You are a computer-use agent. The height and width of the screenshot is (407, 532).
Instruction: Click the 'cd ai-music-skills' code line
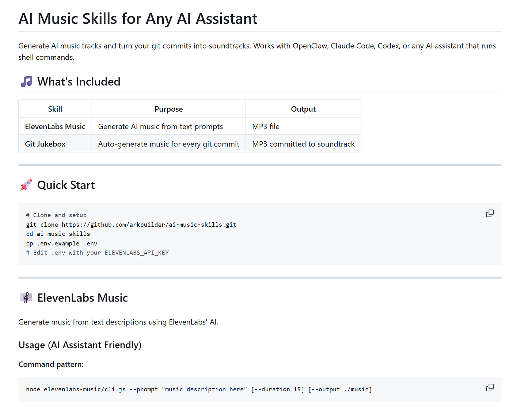[x=58, y=234]
